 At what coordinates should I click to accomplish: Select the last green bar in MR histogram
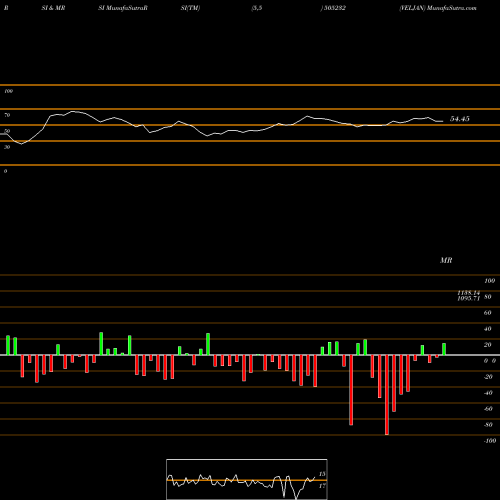(444, 349)
